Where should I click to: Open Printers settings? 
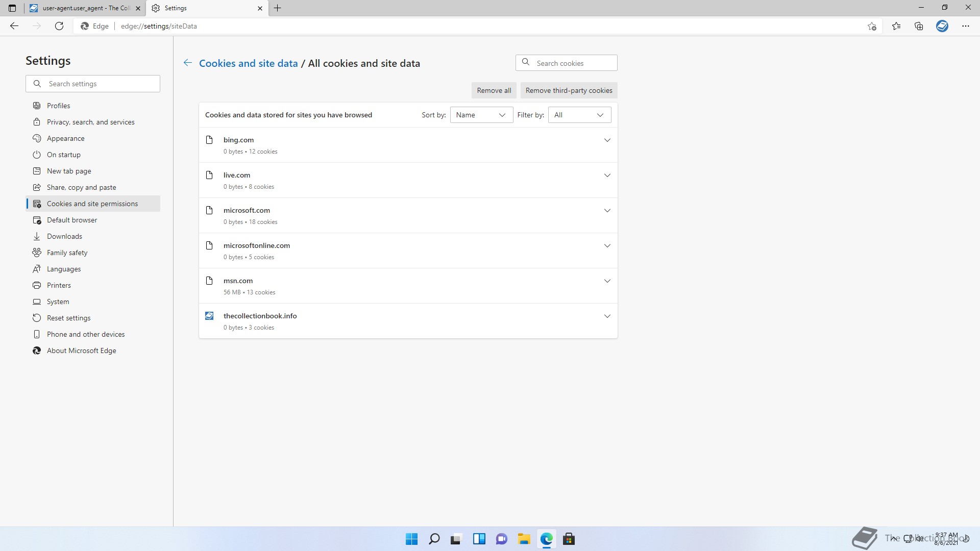(93, 285)
